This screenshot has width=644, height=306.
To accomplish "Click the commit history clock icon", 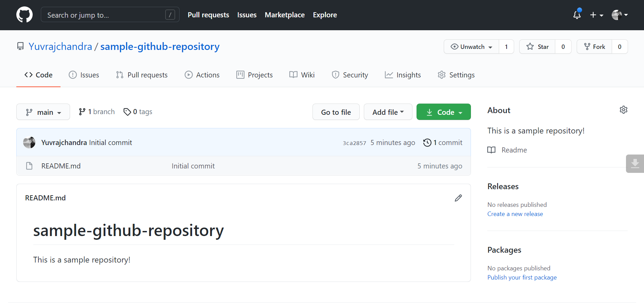I will (427, 142).
